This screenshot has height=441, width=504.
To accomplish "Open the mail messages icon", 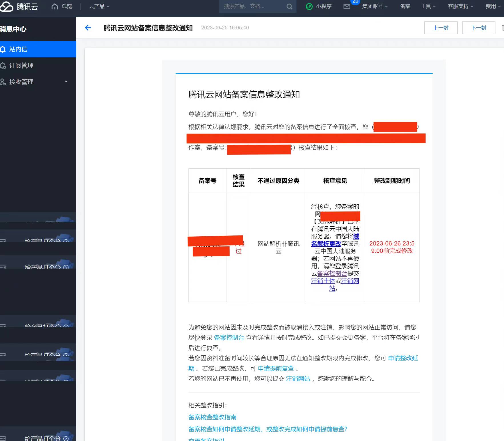I will pyautogui.click(x=347, y=7).
